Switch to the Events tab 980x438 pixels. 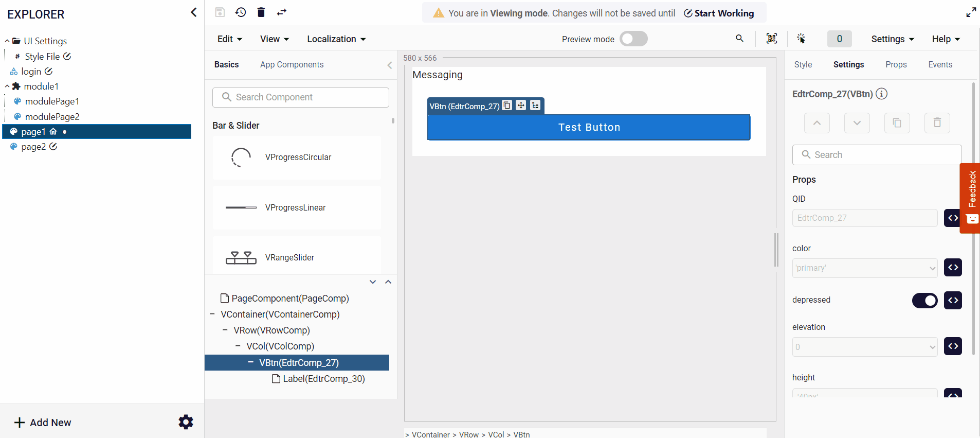tap(940, 64)
